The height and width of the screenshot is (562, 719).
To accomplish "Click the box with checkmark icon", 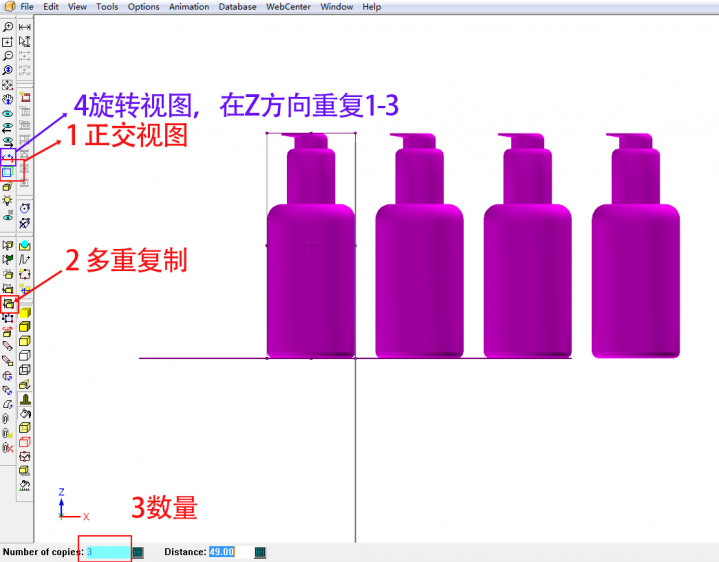I will click(25, 457).
